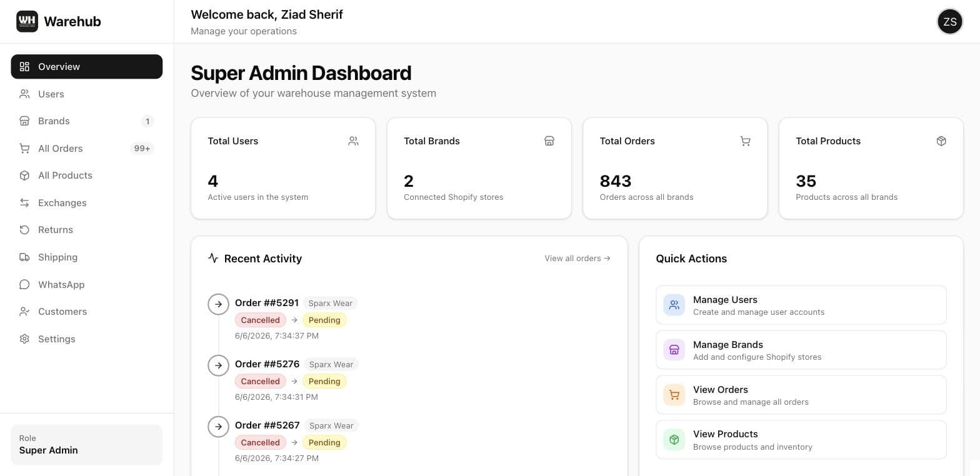This screenshot has height=476, width=980.
Task: Click the box icon on Total Products card
Action: [941, 141]
